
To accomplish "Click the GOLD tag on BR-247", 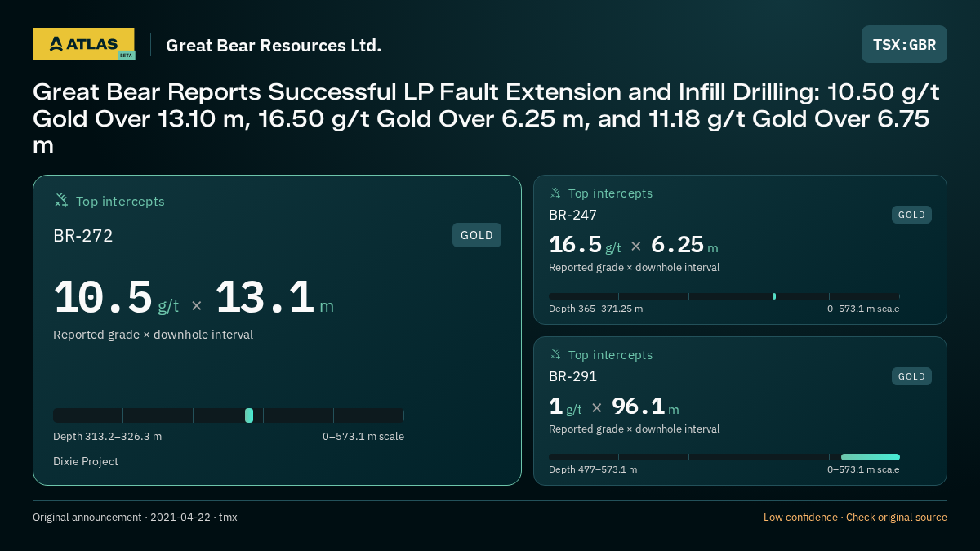I will click(911, 215).
